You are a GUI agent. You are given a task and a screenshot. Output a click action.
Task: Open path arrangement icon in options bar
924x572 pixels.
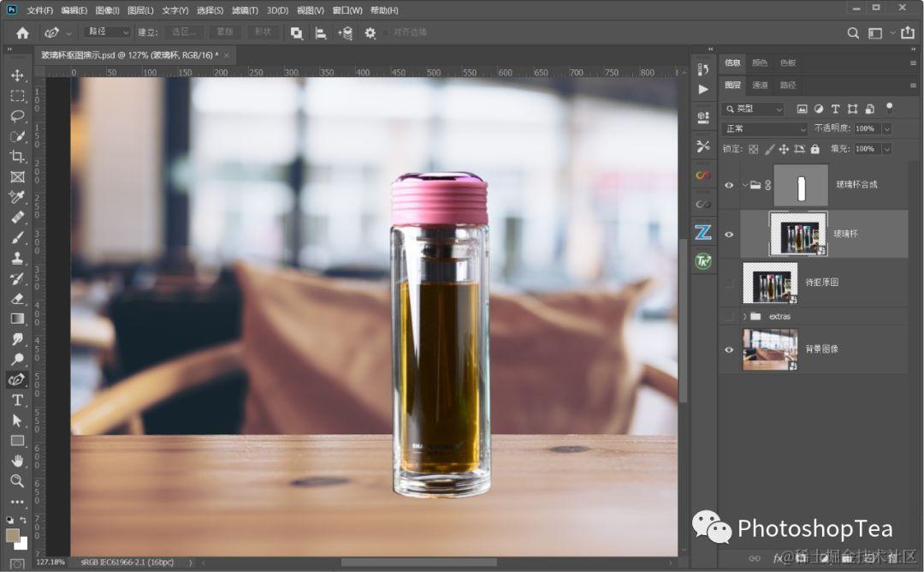tap(346, 33)
